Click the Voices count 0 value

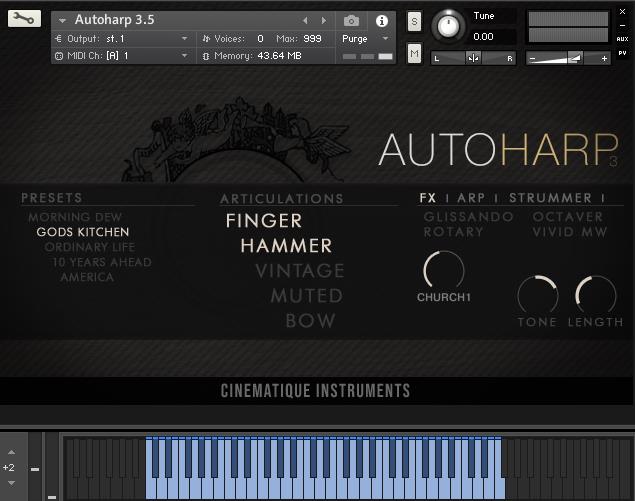(260, 39)
